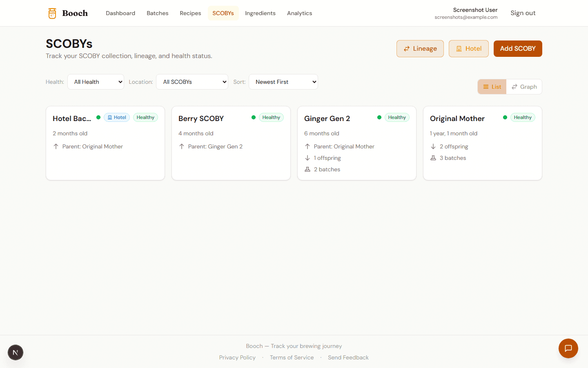Click Healthy badge on Ginger Gen 2 card

click(x=397, y=117)
